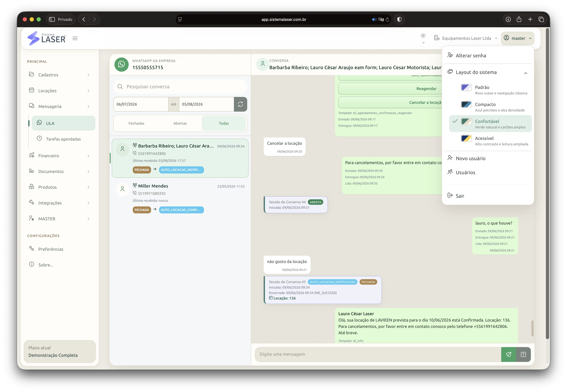Click the Sistema Laser logo

coord(46,38)
